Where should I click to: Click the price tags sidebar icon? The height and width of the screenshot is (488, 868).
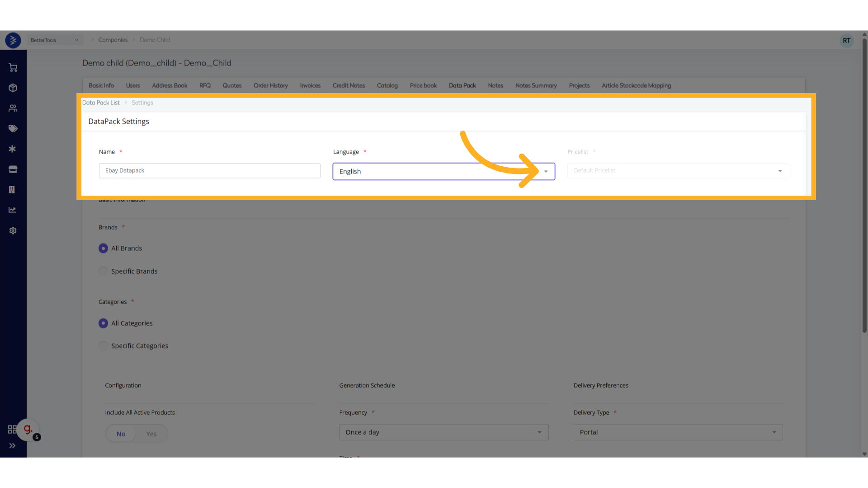[x=13, y=129]
